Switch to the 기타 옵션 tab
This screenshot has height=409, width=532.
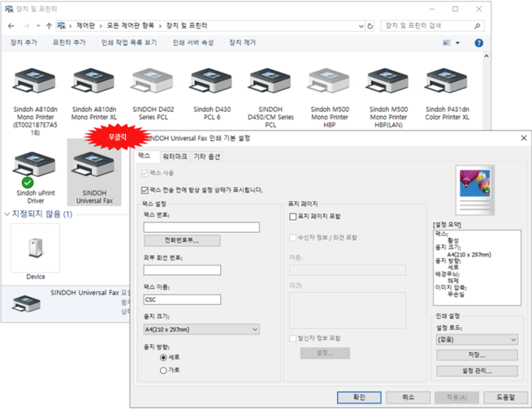point(206,156)
